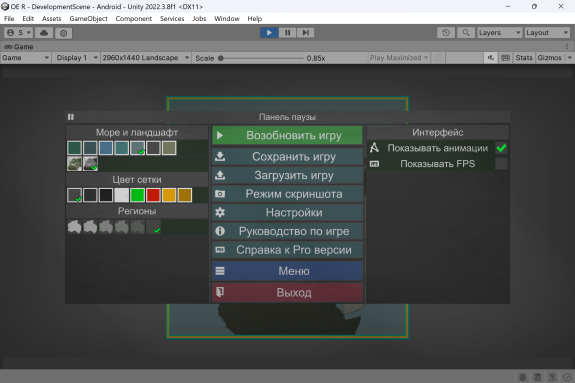
Task: Select the checked second landscape texture thumbnail
Action: click(90, 164)
